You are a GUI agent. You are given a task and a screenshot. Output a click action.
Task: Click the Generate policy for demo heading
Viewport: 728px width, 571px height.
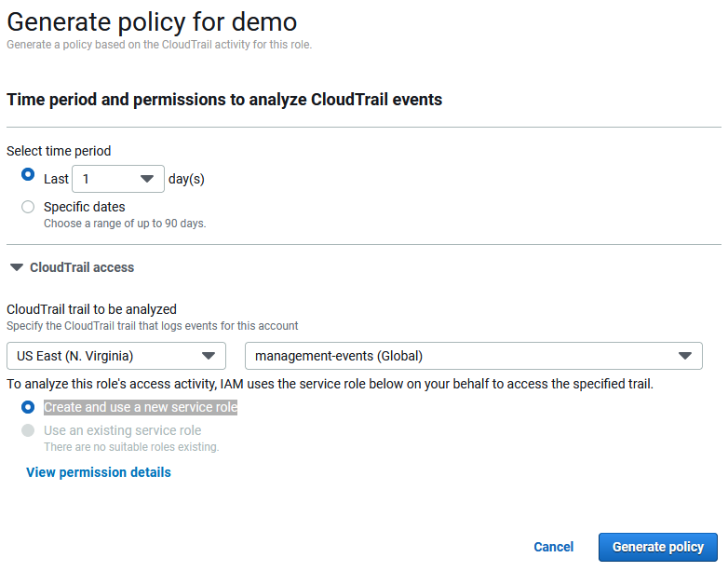(x=152, y=21)
